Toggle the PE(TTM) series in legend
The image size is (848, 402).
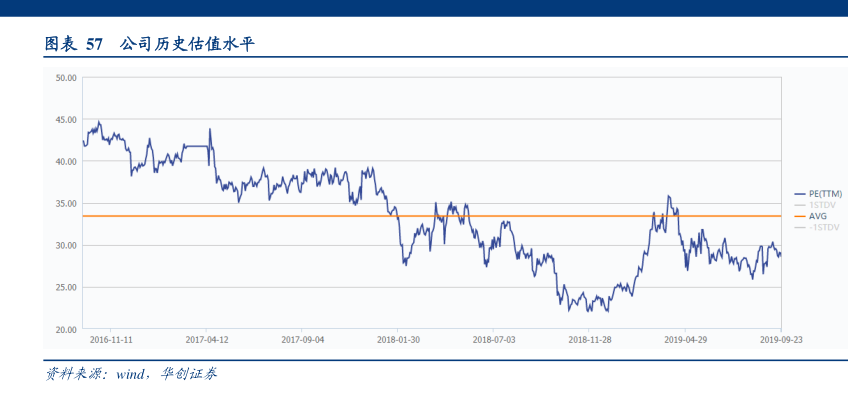825,193
